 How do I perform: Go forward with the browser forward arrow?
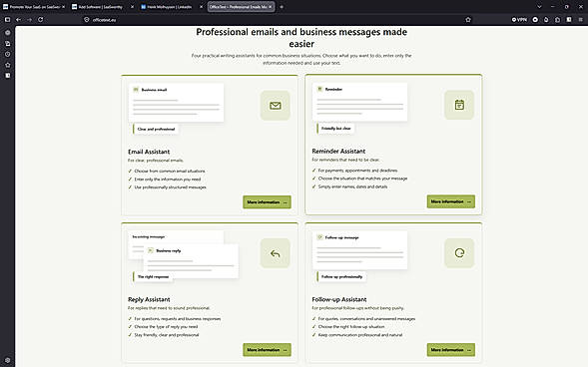point(29,20)
